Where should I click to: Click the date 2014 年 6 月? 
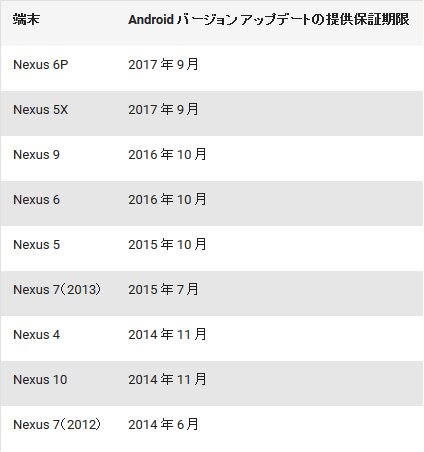coord(163,424)
